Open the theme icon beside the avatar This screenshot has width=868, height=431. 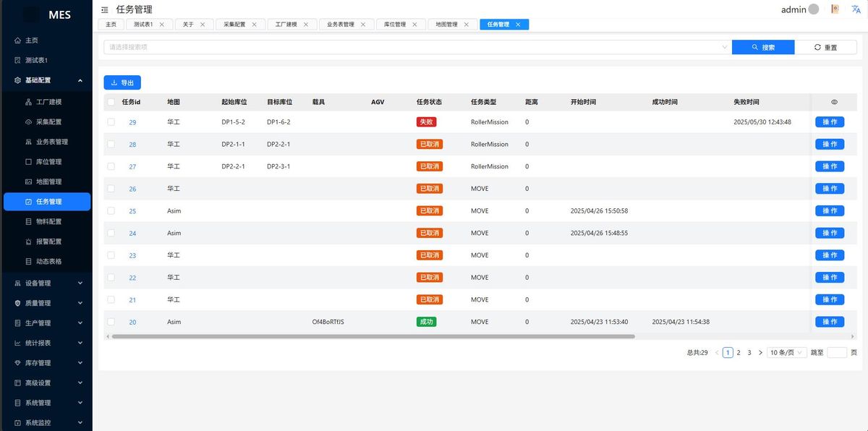(835, 9)
